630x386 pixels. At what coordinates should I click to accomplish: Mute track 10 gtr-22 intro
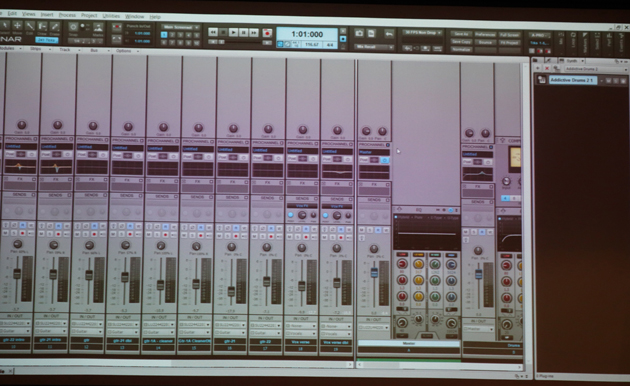(x=6, y=233)
